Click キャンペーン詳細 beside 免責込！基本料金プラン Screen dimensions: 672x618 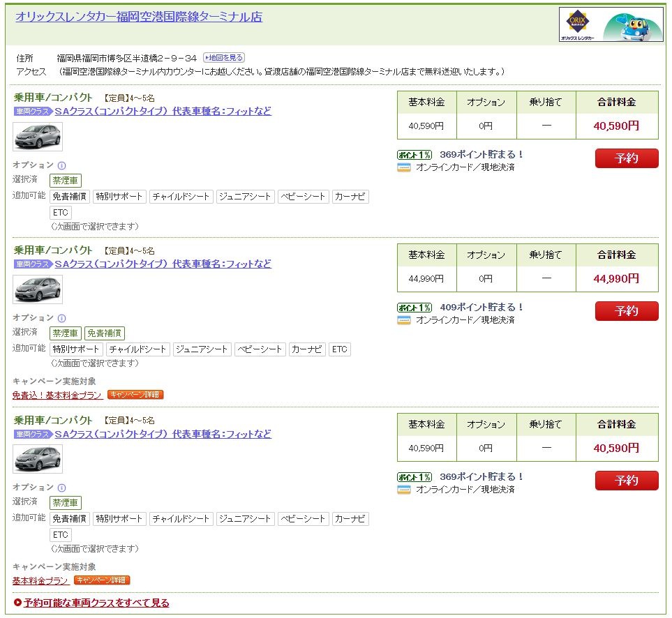coord(135,394)
